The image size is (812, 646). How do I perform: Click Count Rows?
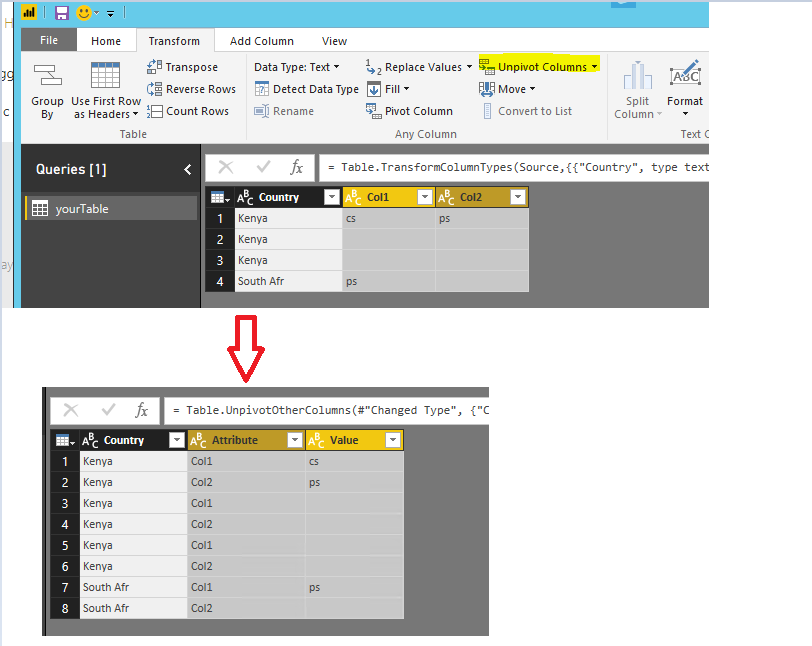tap(187, 111)
